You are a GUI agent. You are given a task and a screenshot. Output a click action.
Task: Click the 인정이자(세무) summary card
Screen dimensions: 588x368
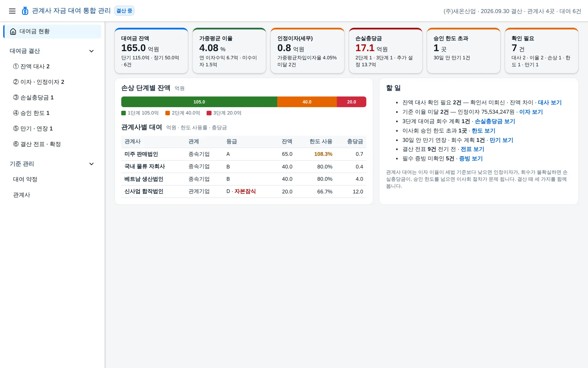pos(307,51)
